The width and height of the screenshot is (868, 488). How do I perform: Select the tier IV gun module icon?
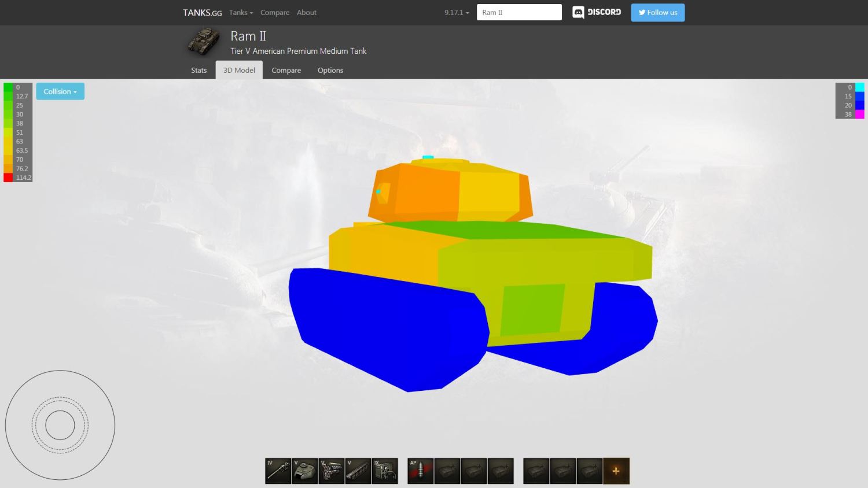278,471
